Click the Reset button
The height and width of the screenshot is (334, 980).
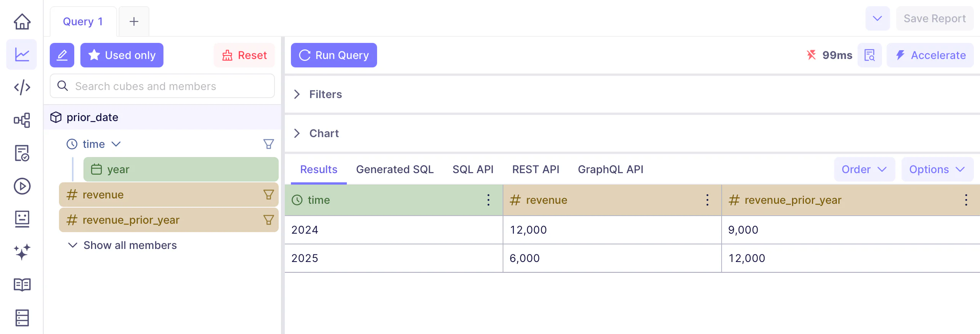coord(244,55)
